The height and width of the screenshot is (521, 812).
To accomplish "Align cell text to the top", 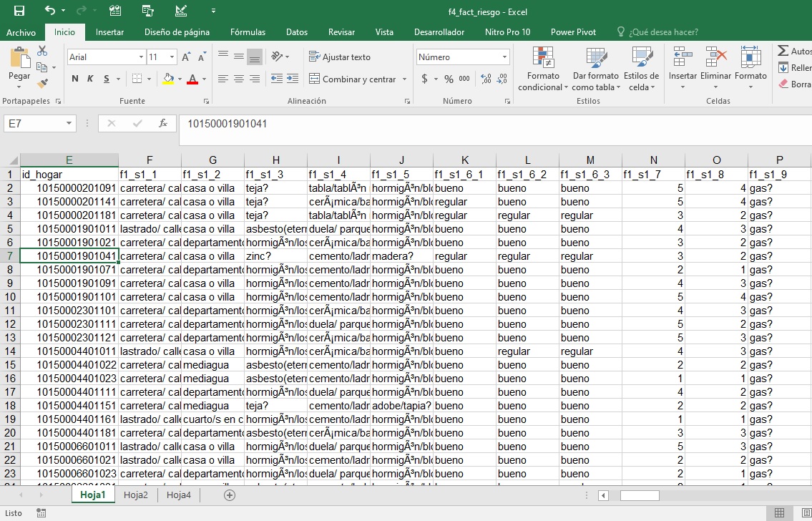I will [x=222, y=54].
